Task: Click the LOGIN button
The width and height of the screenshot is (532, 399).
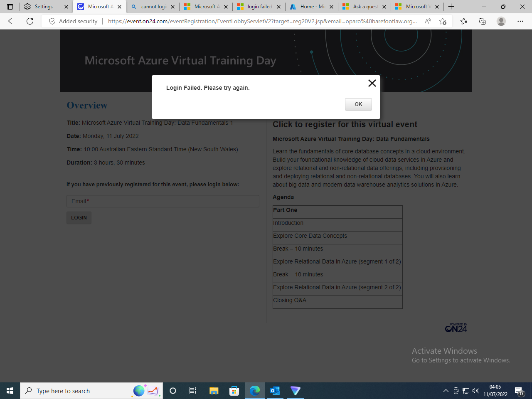Action: coord(79,218)
